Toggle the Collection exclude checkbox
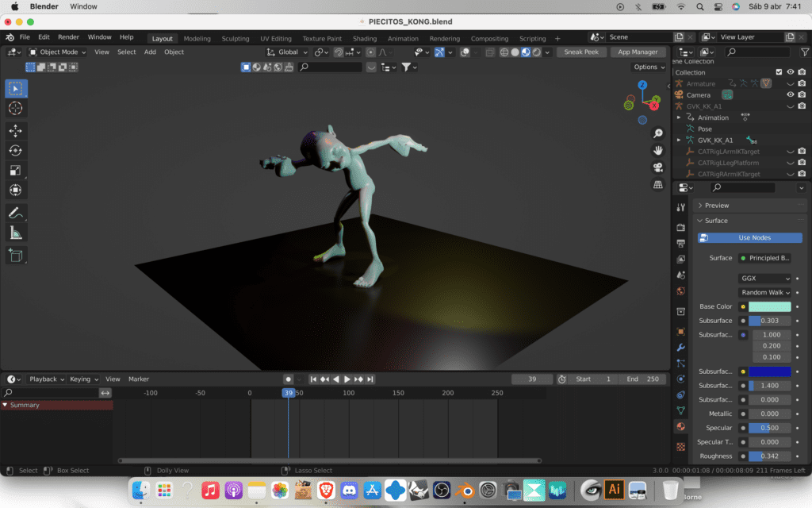The image size is (812, 508). pos(779,72)
